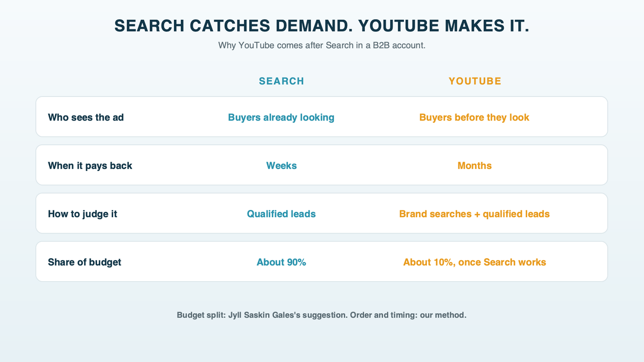This screenshot has width=644, height=362.
Task: Select subtitle 'Why YouTube comes after Search in a B2B account.'
Action: pyautogui.click(x=322, y=45)
